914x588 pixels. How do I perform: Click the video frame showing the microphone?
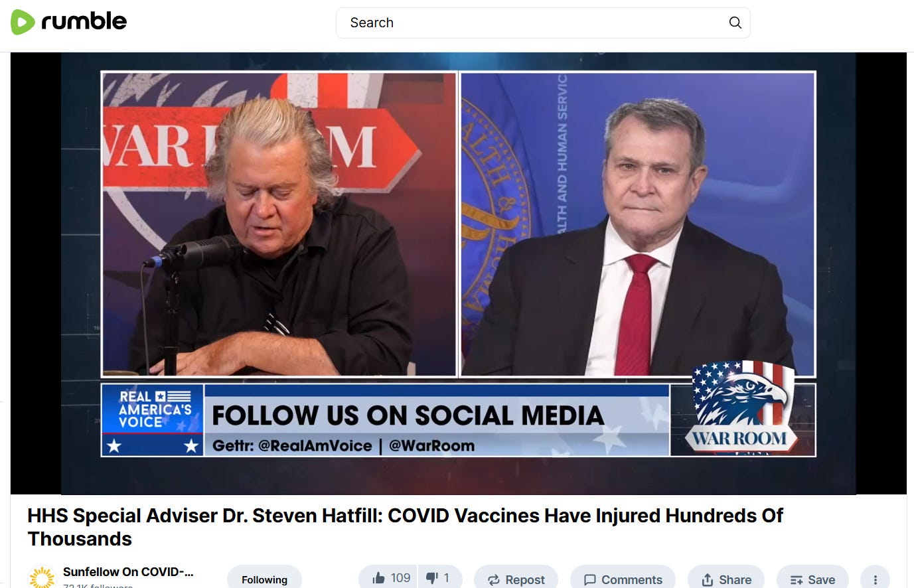(x=279, y=224)
